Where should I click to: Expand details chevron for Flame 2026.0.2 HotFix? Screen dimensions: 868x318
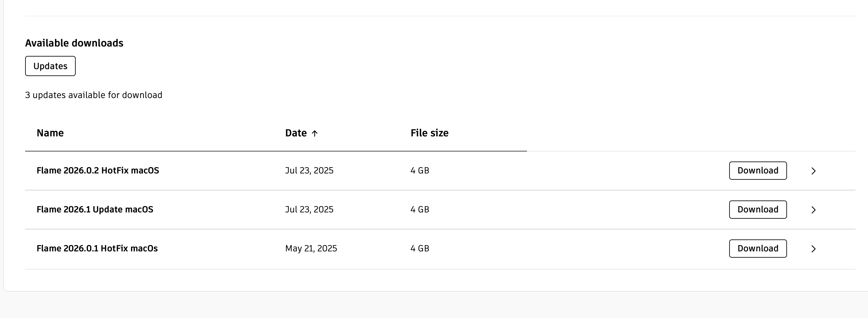pyautogui.click(x=813, y=171)
